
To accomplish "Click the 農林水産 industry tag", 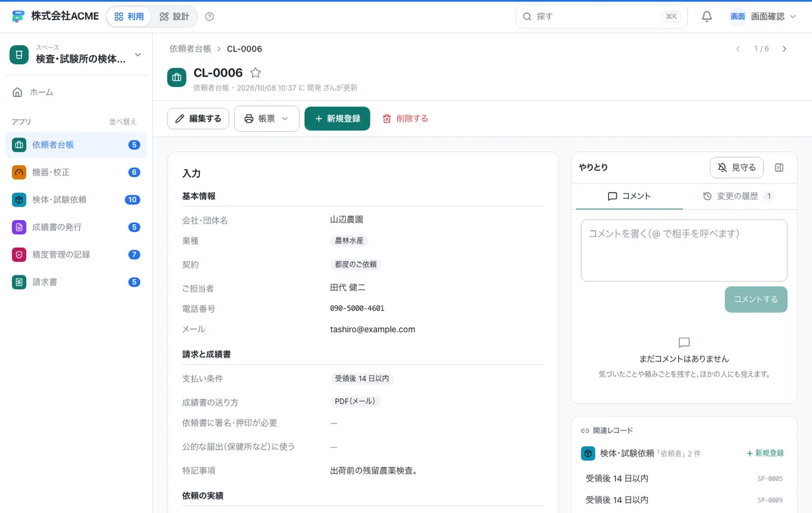I will [x=349, y=241].
